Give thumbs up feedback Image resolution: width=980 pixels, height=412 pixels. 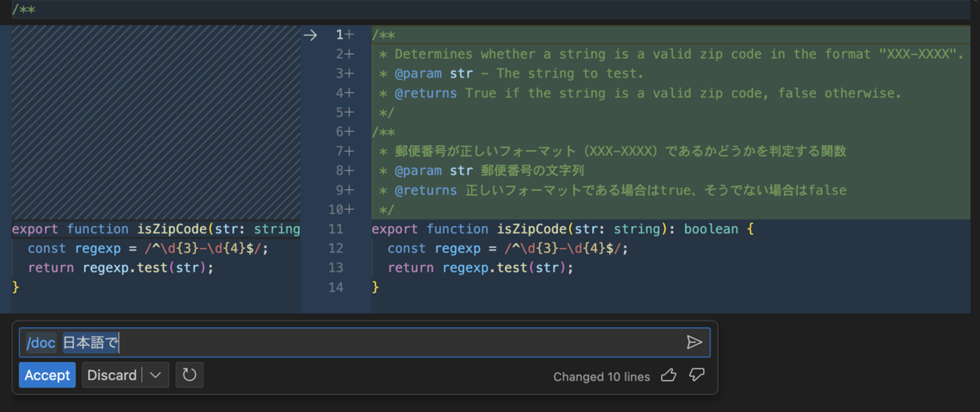click(668, 375)
